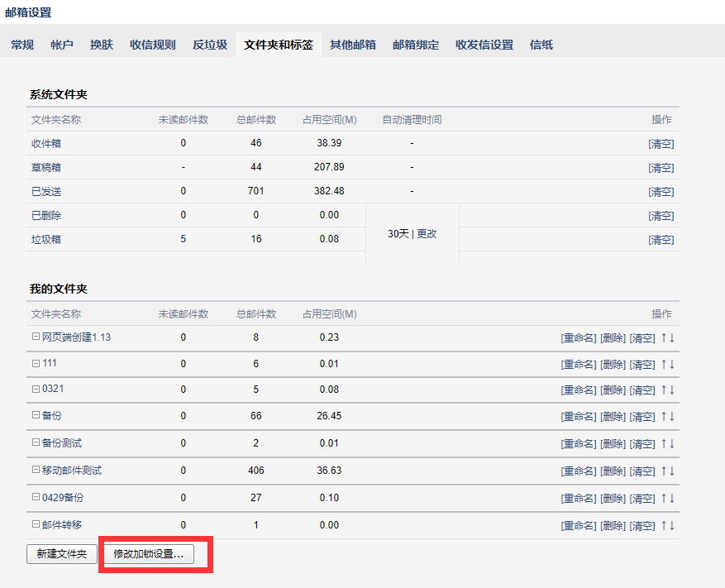Move the 111 folder down with arrow
Screen dimensions: 725x588
click(x=672, y=364)
